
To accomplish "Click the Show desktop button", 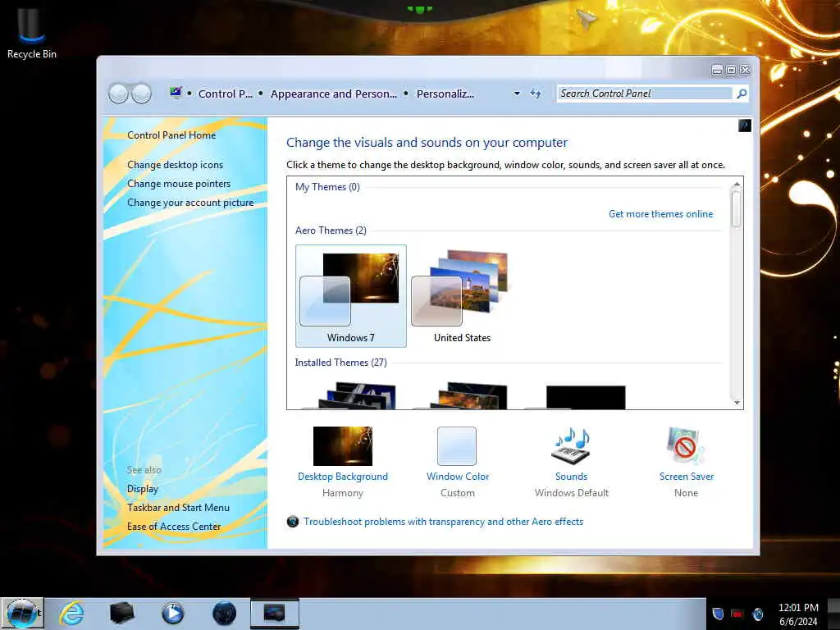I will pos(833,614).
